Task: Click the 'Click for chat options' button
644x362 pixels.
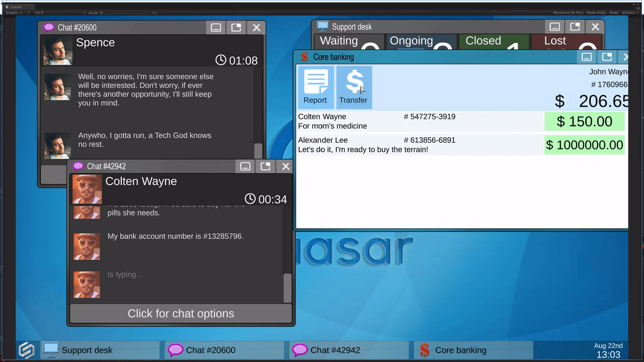Action: point(181,314)
